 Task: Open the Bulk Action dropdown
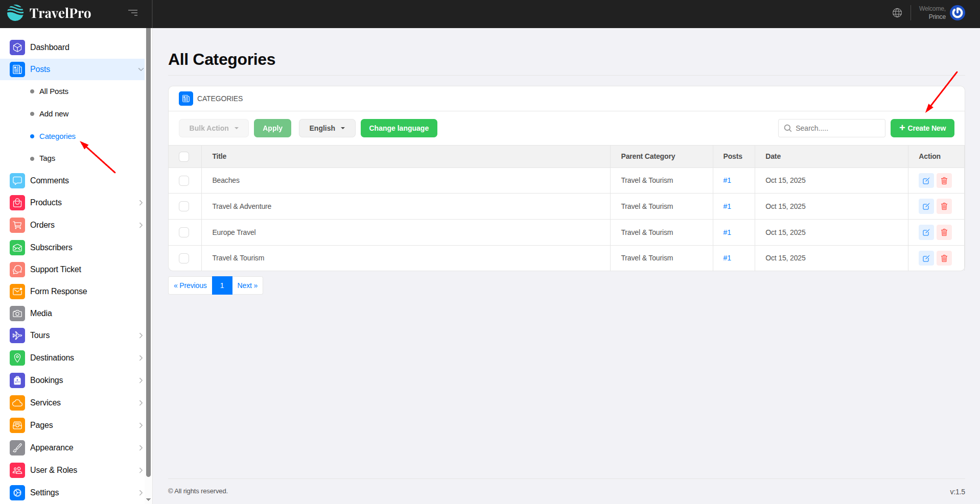pos(214,128)
